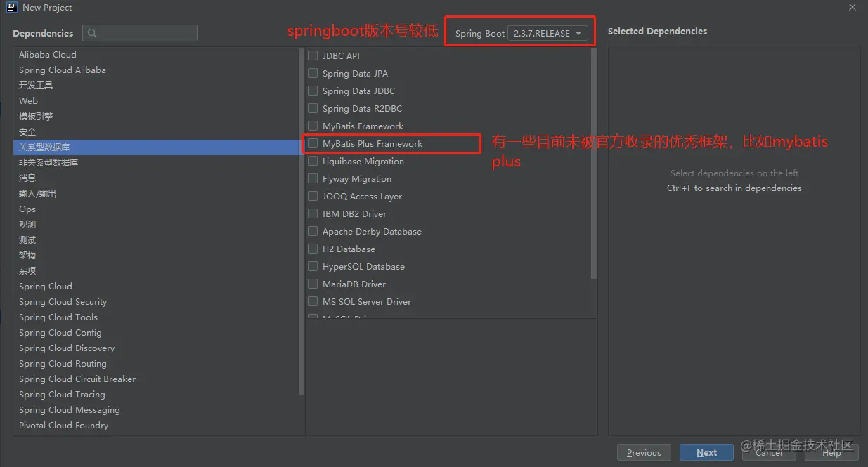Open Help with the Help button
868x467 pixels.
(831, 452)
